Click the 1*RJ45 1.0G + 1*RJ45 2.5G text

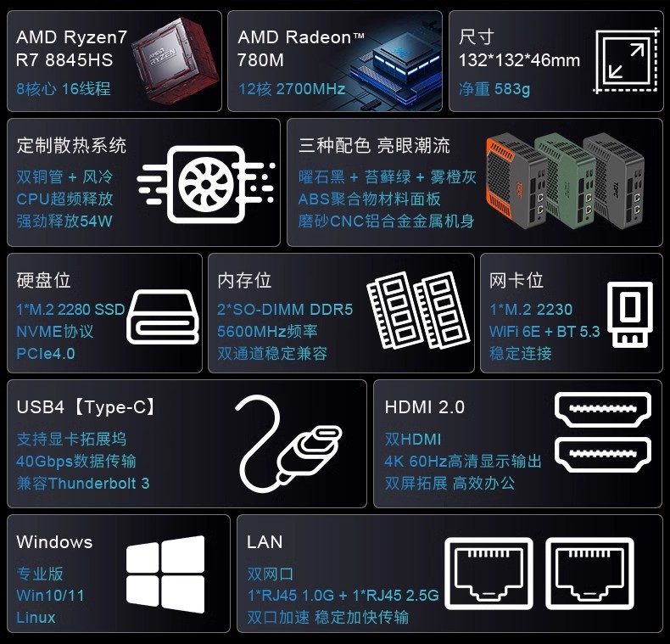click(x=343, y=595)
